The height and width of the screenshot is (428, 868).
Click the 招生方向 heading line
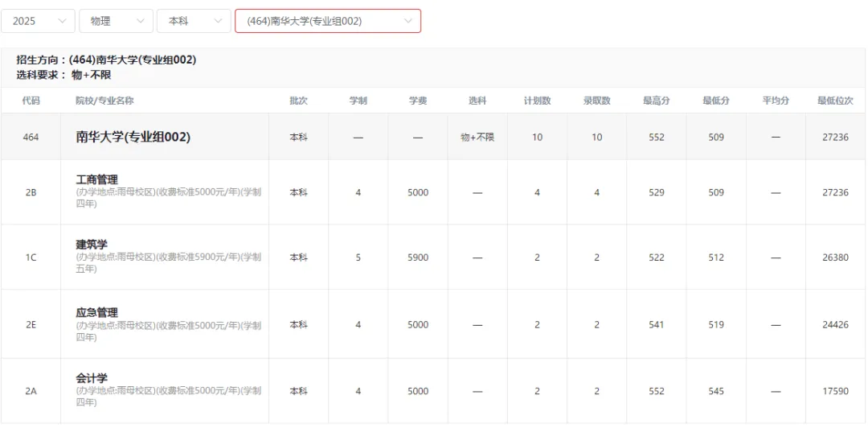coord(106,60)
